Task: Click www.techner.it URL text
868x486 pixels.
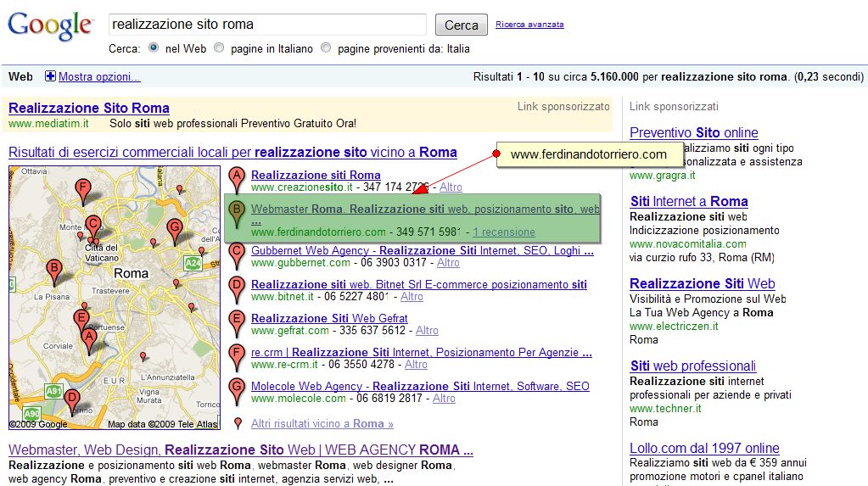Action: point(665,409)
